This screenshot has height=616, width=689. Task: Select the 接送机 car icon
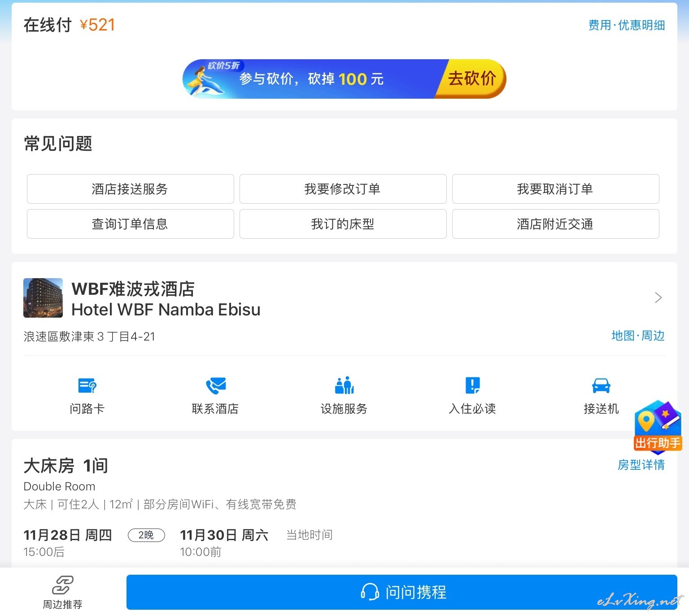pyautogui.click(x=601, y=385)
